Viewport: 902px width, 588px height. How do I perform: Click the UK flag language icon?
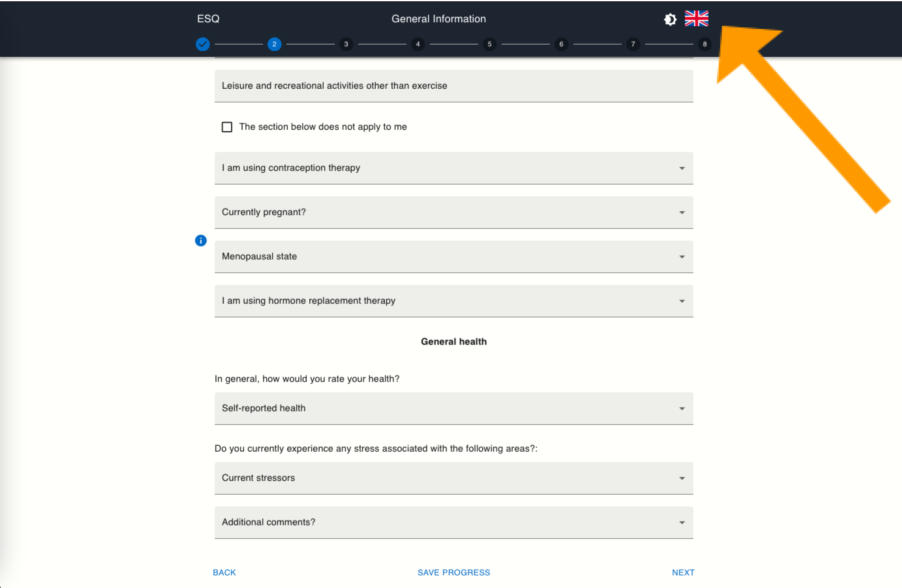tap(696, 19)
